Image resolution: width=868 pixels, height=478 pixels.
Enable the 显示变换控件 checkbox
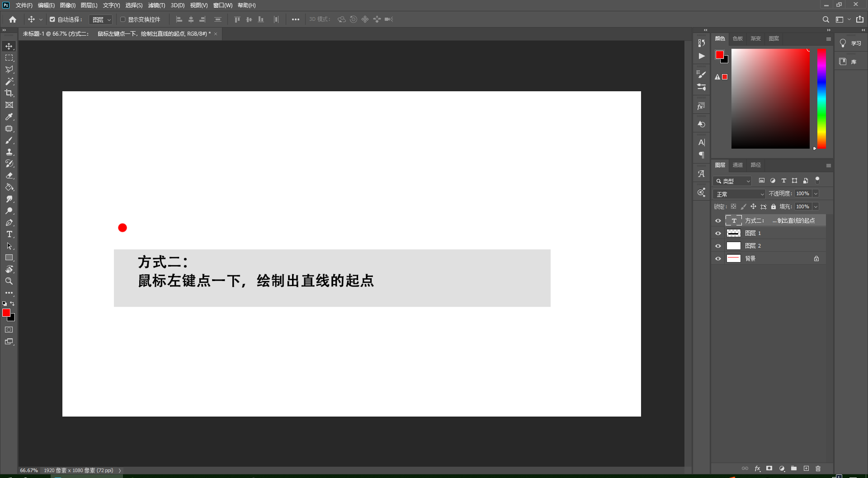coord(123,19)
